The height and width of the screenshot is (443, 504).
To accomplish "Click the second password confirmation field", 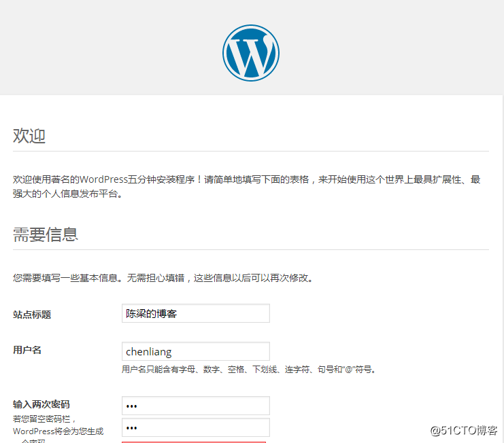I will click(x=196, y=427).
